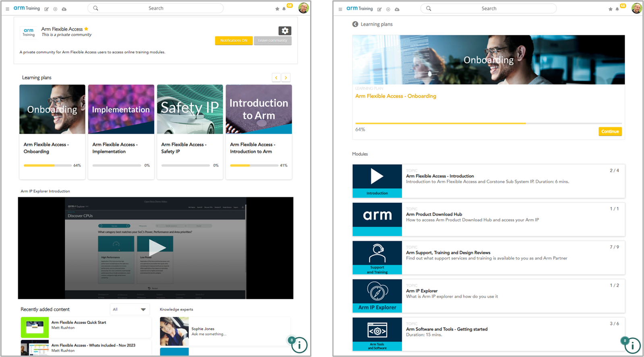Show previous learning plans with the left arrow

point(276,77)
